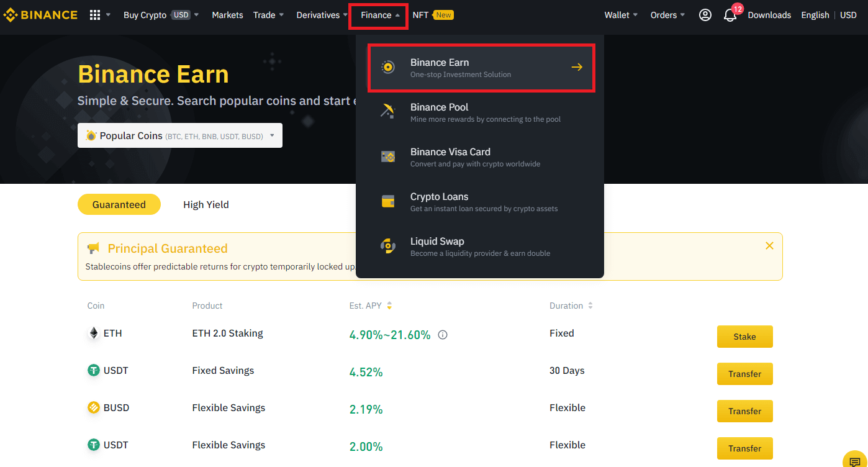This screenshot has height=467, width=868.
Task: Select Binance Earn from Finance menu
Action: point(480,67)
